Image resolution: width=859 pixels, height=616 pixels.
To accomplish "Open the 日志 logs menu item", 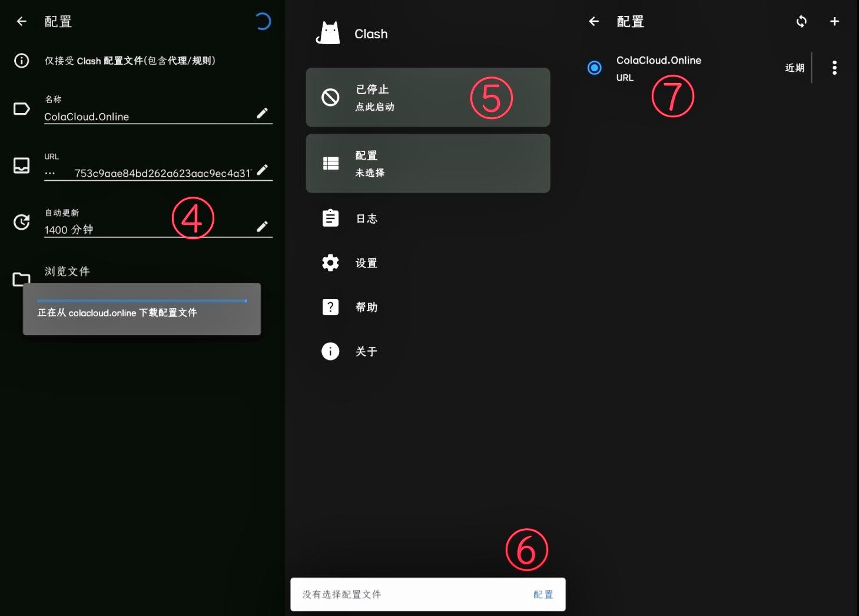I will 366,218.
